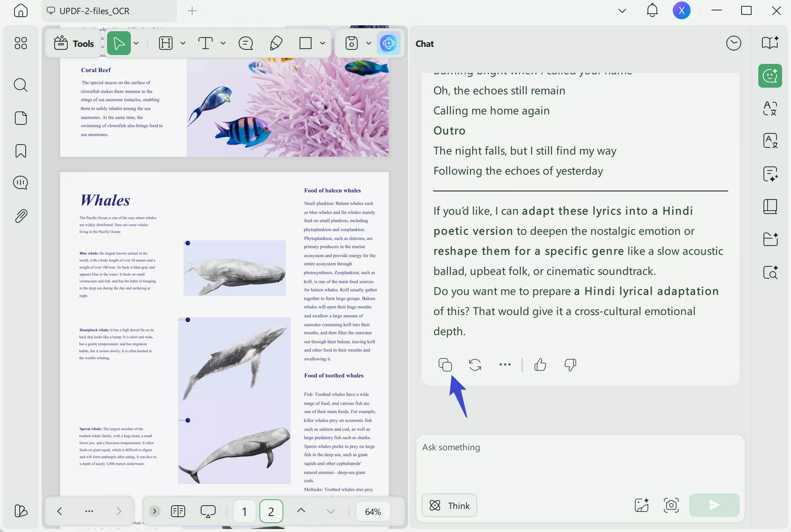Image resolution: width=791 pixels, height=532 pixels.
Task: Select the pencil markup tool
Action: tap(276, 43)
